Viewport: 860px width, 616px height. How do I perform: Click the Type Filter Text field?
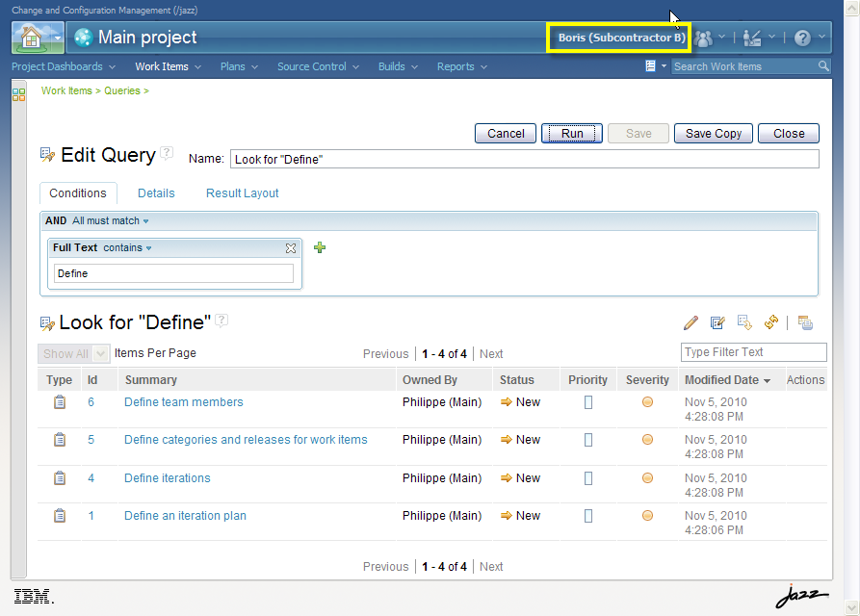753,352
